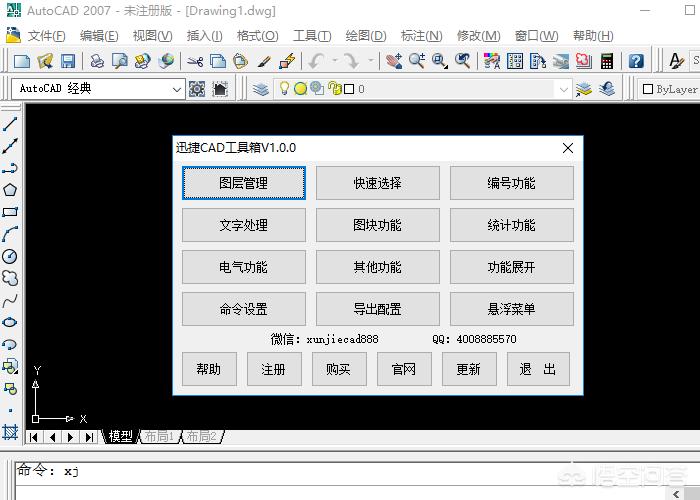Click the layer 0 color swatch

(349, 89)
